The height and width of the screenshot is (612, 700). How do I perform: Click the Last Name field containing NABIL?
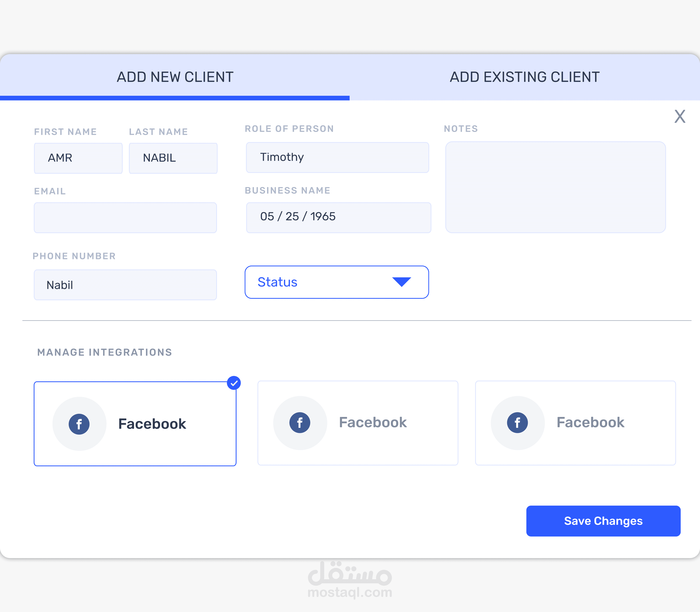pyautogui.click(x=173, y=158)
